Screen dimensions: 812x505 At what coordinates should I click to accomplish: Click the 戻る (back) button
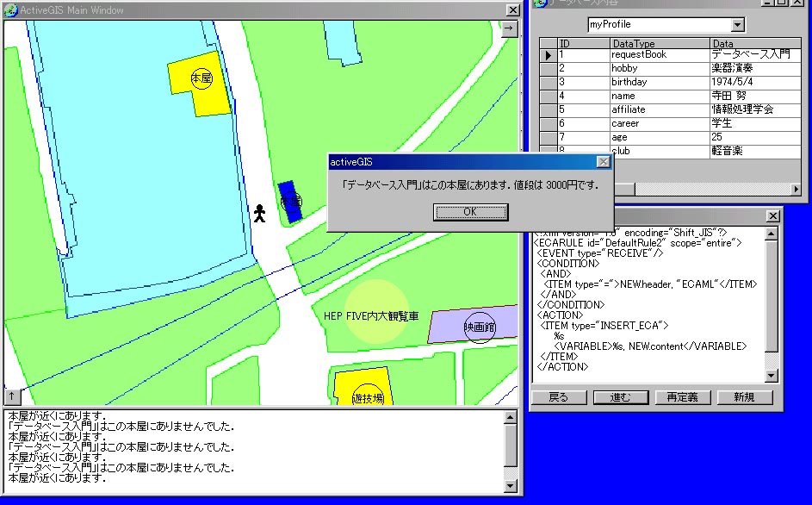(x=559, y=397)
